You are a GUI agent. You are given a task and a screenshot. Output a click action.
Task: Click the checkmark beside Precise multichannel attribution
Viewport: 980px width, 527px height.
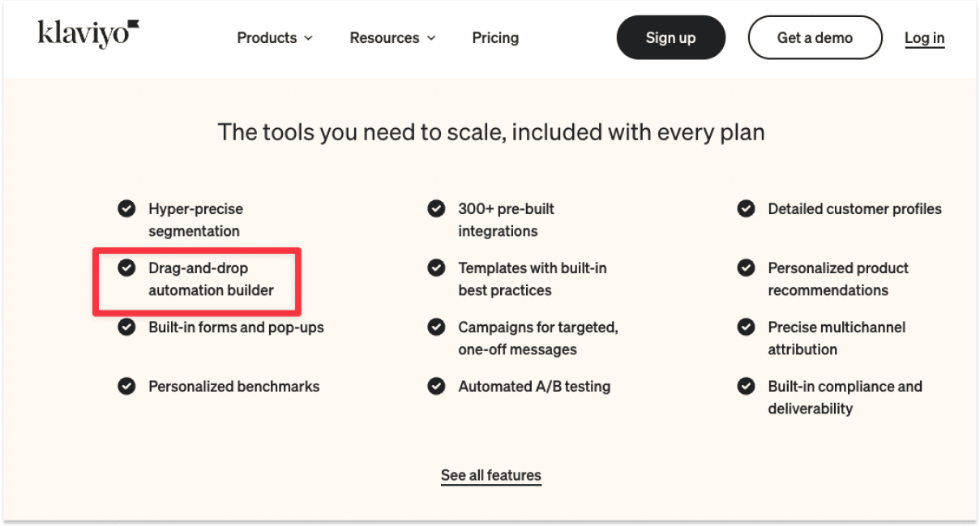[x=746, y=327]
